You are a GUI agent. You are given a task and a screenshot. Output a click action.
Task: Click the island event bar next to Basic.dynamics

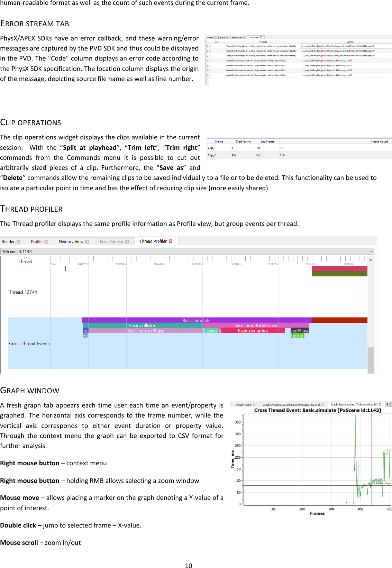pyautogui.click(x=211, y=331)
